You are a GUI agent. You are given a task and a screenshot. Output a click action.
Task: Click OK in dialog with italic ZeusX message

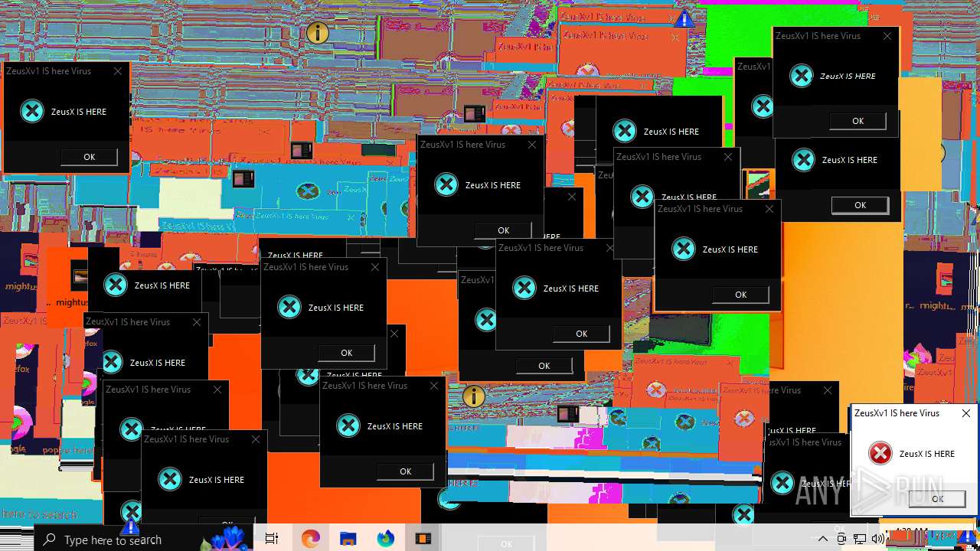pyautogui.click(x=857, y=121)
